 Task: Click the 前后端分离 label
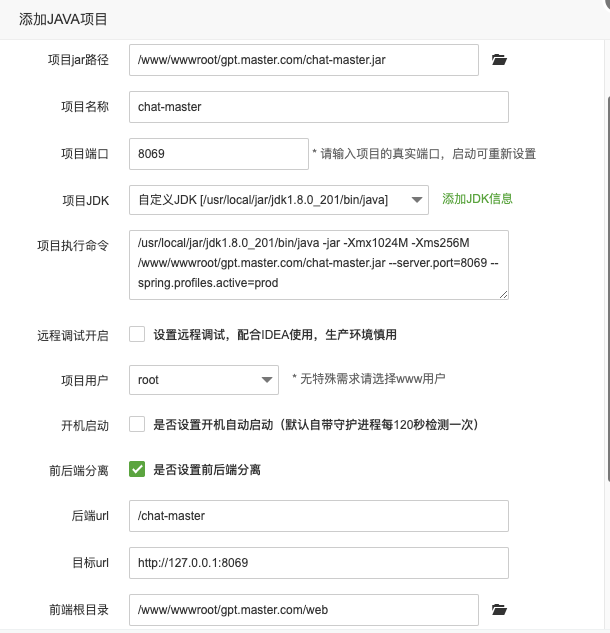(x=79, y=470)
